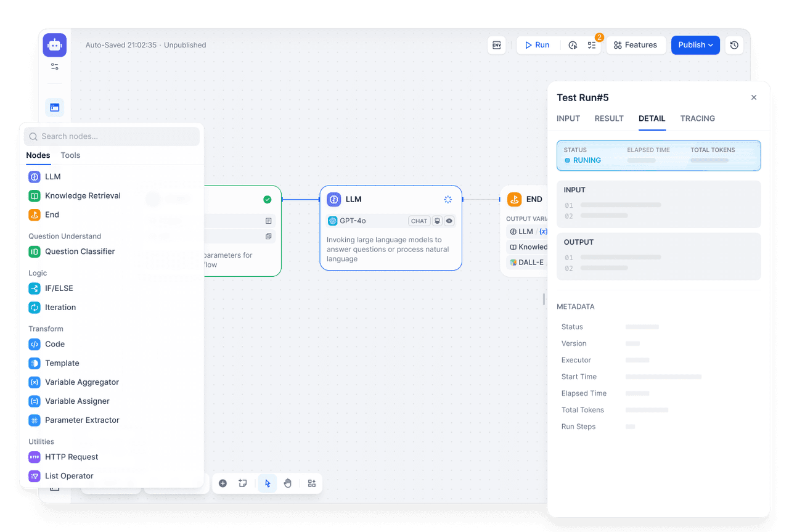Expand the Publish dropdown

pyautogui.click(x=695, y=45)
